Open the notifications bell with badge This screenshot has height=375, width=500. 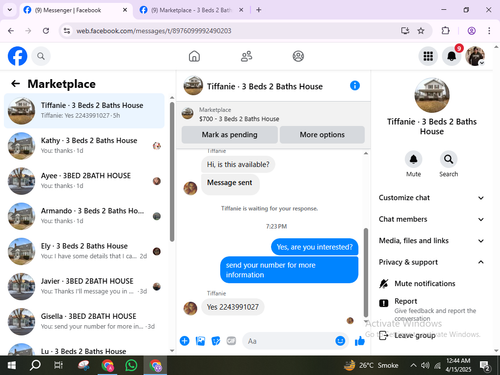(x=452, y=56)
